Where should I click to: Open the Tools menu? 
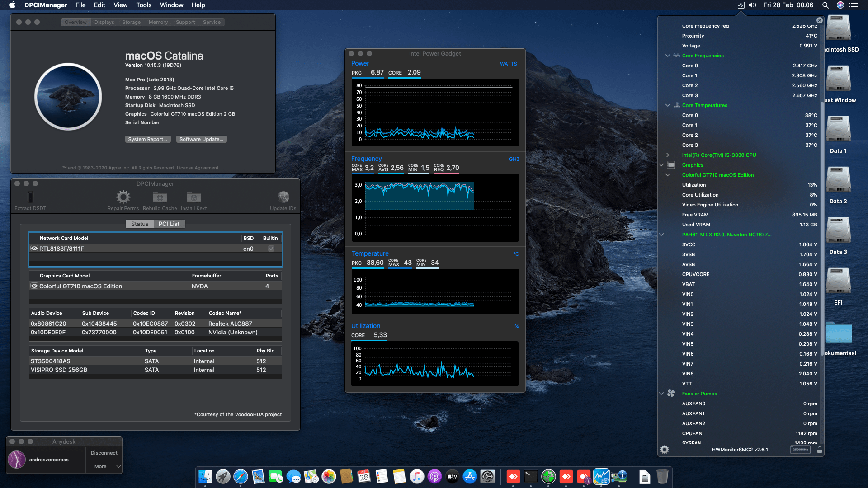pos(144,5)
